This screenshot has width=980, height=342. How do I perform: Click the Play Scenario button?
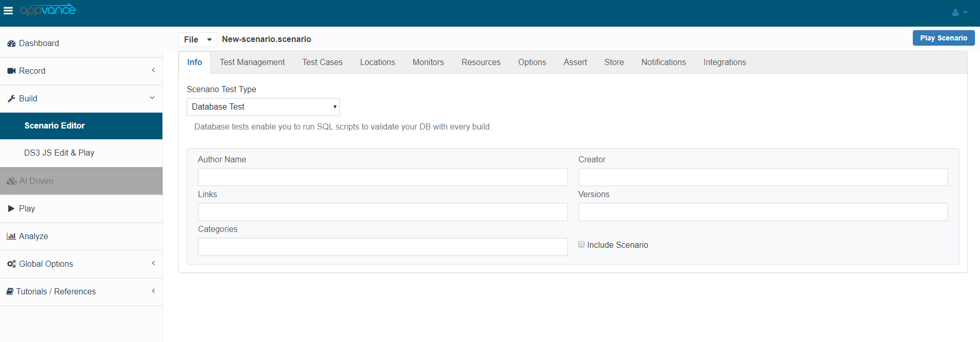click(944, 38)
